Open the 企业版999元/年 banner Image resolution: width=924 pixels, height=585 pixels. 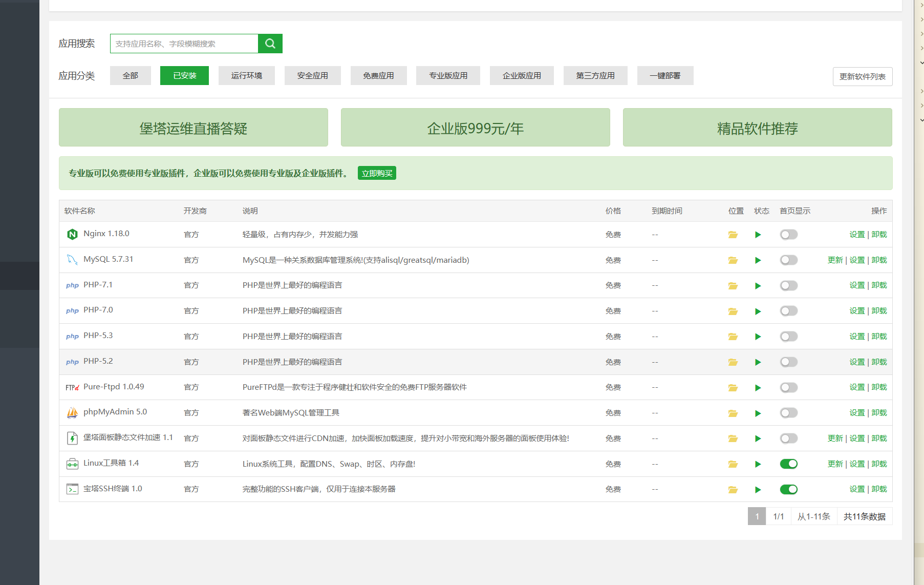click(x=476, y=128)
